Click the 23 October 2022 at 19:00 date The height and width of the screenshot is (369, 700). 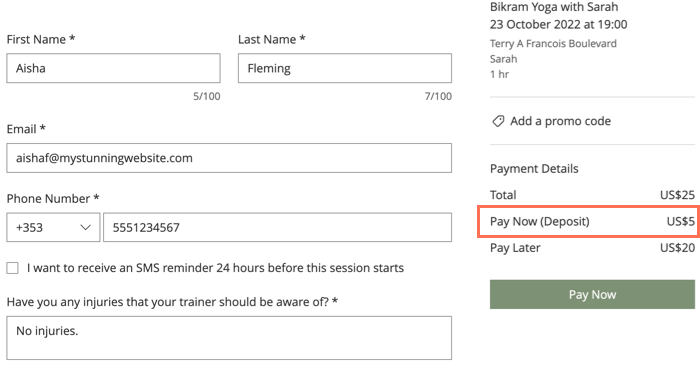558,25
